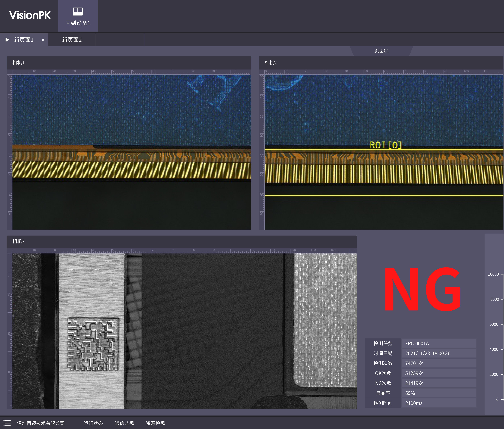Screen dimensions: 504x429
Task: Click the 检测时间 value 2100ms
Action: point(414,403)
